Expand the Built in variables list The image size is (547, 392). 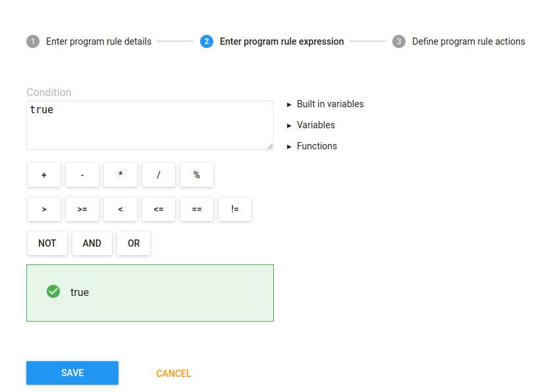pos(325,104)
